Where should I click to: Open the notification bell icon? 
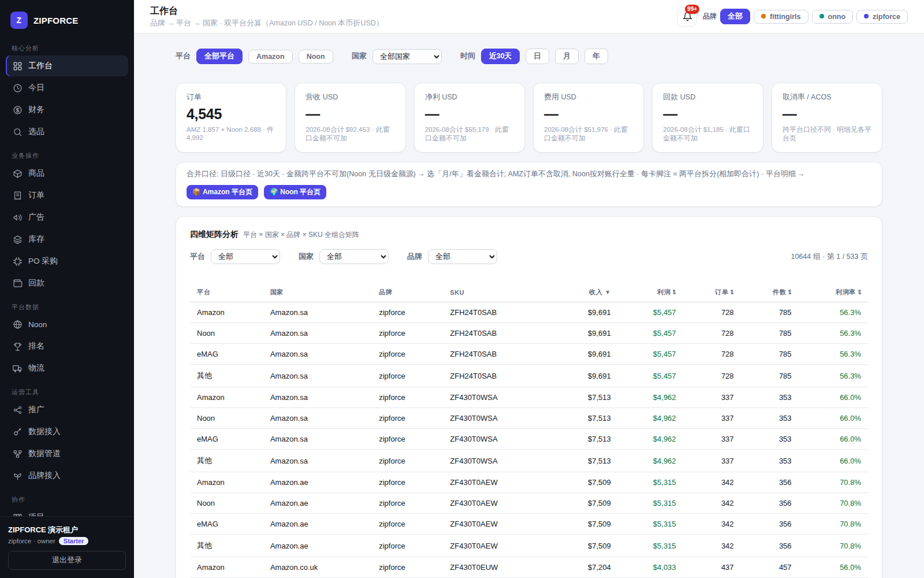pos(687,17)
